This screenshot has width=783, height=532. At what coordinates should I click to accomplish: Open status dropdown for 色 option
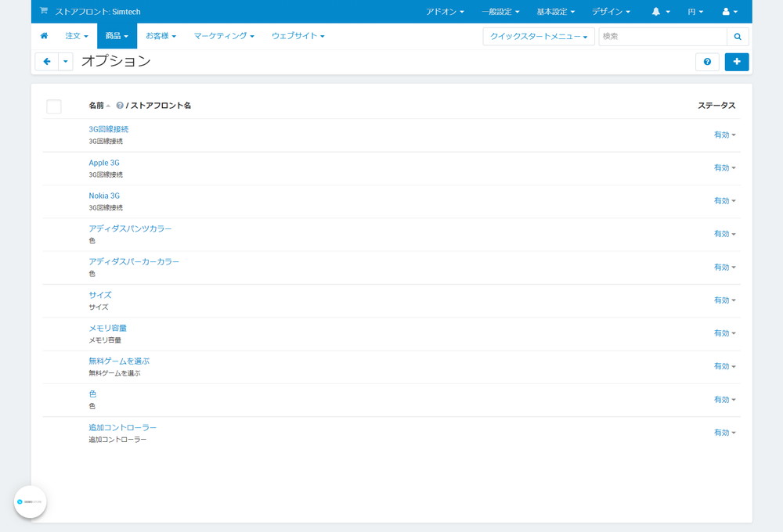coord(724,399)
